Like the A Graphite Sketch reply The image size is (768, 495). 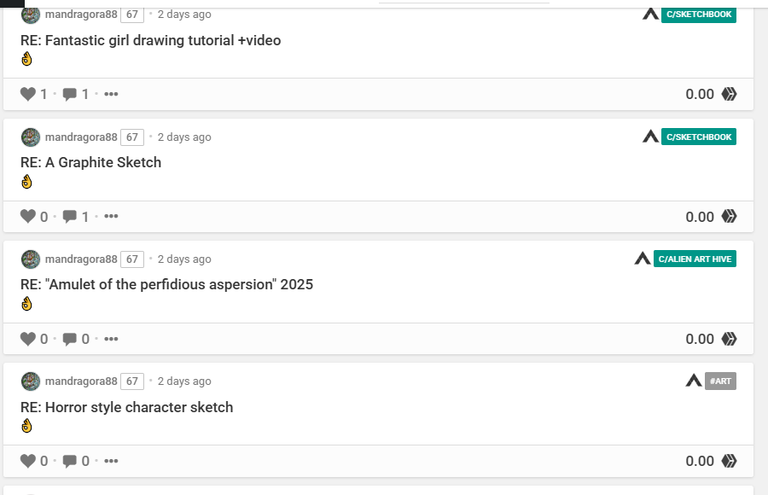(28, 216)
